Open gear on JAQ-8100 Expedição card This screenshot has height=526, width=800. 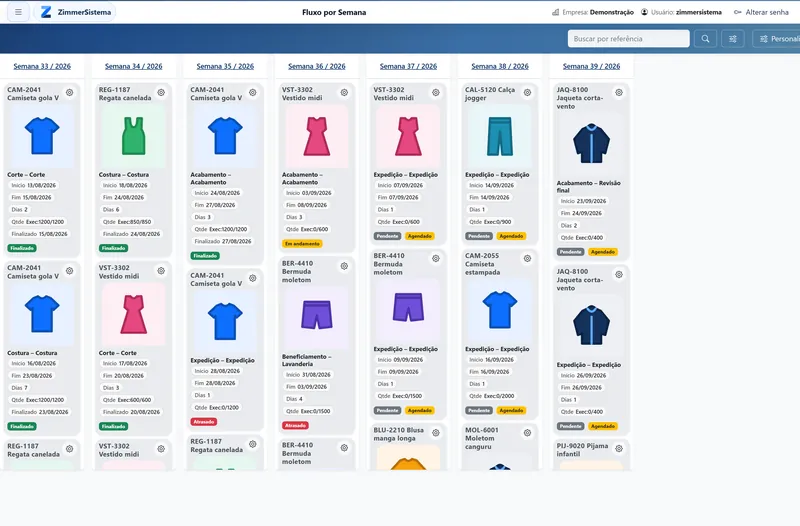pyautogui.click(x=619, y=274)
